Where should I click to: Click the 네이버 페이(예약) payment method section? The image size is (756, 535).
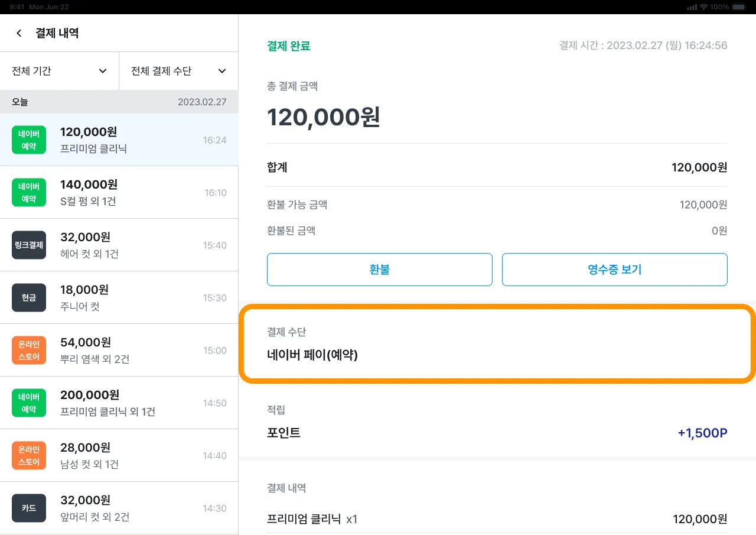(x=497, y=344)
